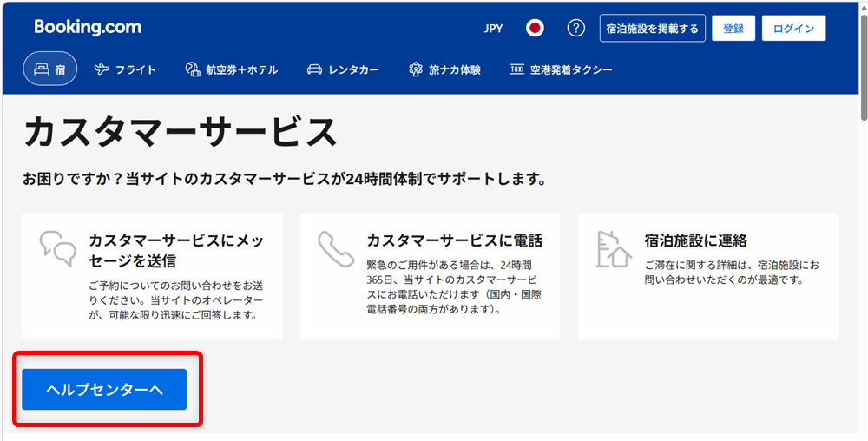Click the カスタマーサービス page heading
Image resolution: width=868 pixels, height=441 pixels.
pos(181,132)
